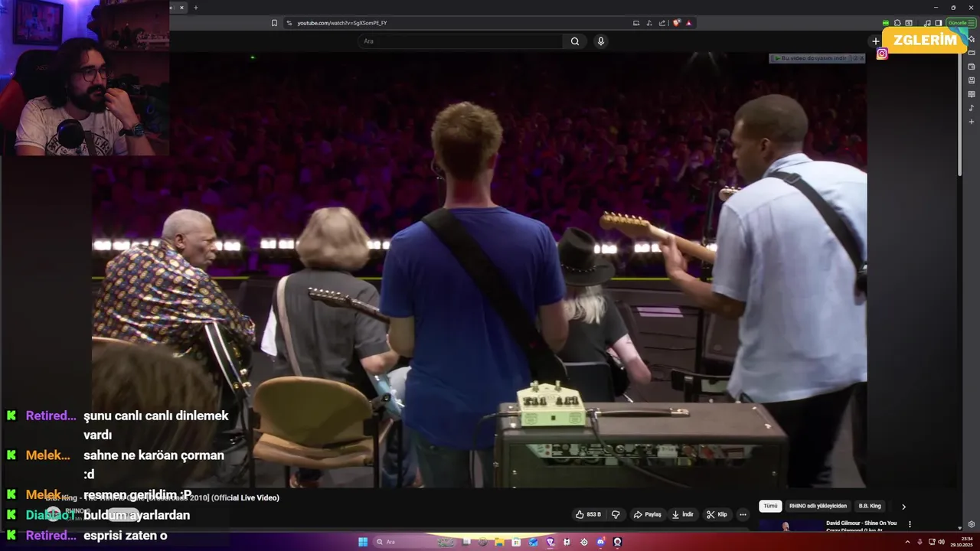Click the browser address bar URL
980x551 pixels.
pyautogui.click(x=342, y=23)
